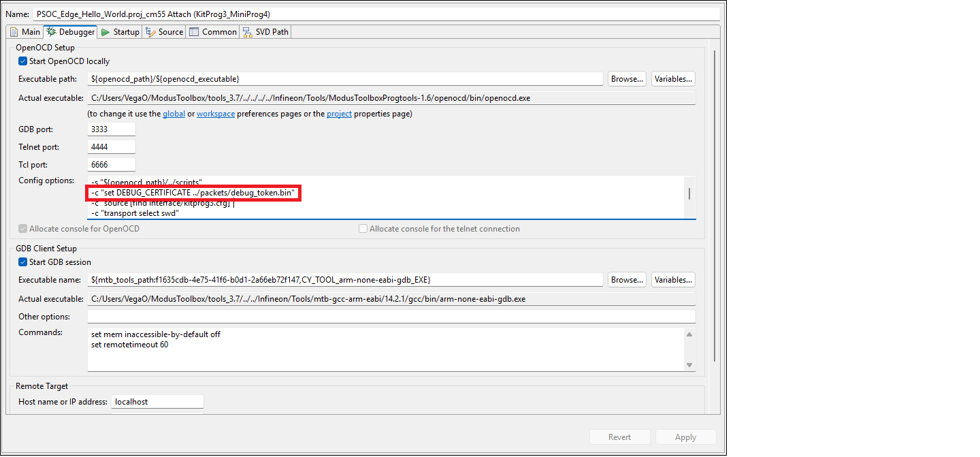Enable console for the telnet connection
Image resolution: width=980 pixels, height=457 pixels.
[363, 229]
